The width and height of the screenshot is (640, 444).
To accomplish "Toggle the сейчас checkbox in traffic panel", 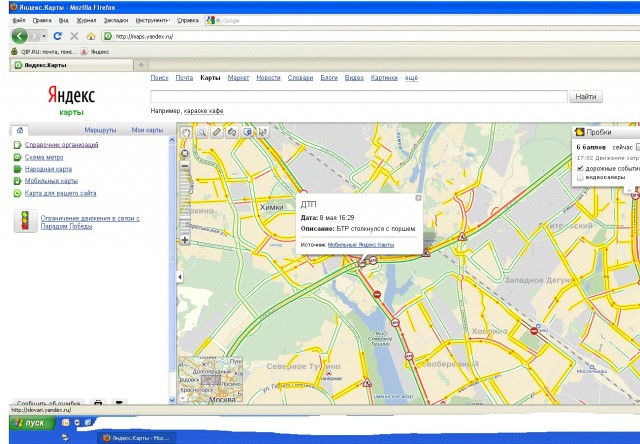I will (636, 146).
